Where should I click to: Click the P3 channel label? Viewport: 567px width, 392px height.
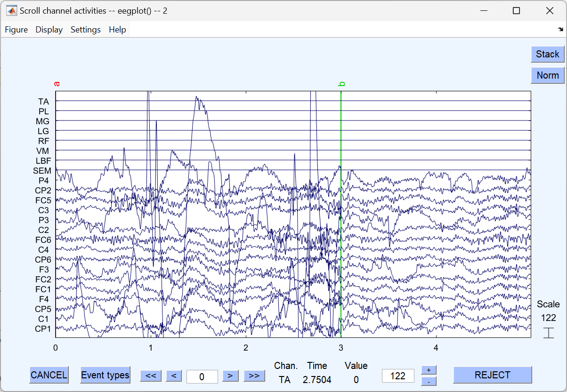point(44,220)
